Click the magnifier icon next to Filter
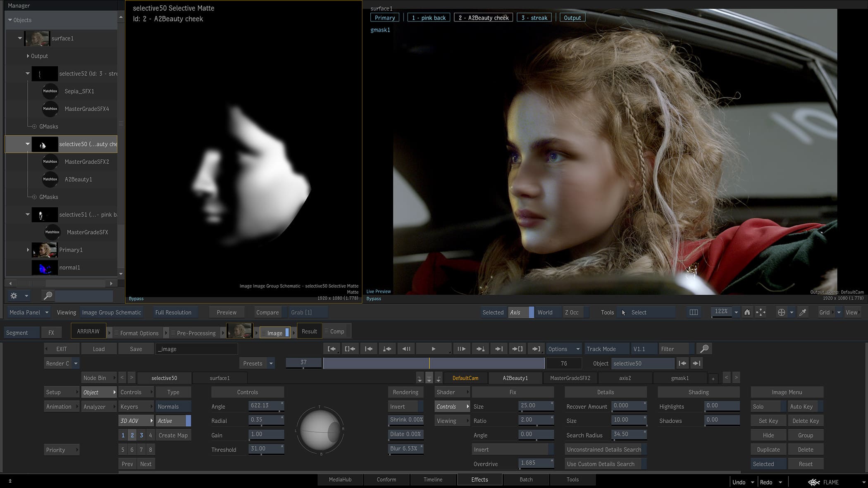 click(x=704, y=349)
